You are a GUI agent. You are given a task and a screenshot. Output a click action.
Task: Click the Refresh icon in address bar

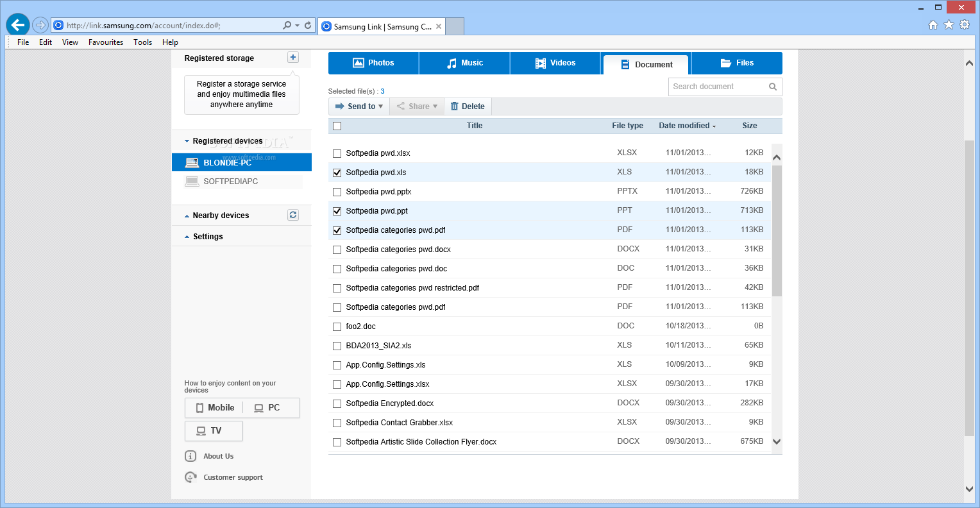pos(308,25)
